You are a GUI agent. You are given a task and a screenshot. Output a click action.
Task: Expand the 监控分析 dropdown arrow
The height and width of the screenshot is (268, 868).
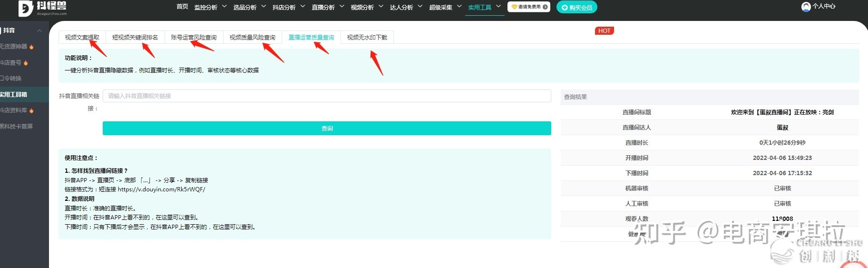(x=224, y=7)
